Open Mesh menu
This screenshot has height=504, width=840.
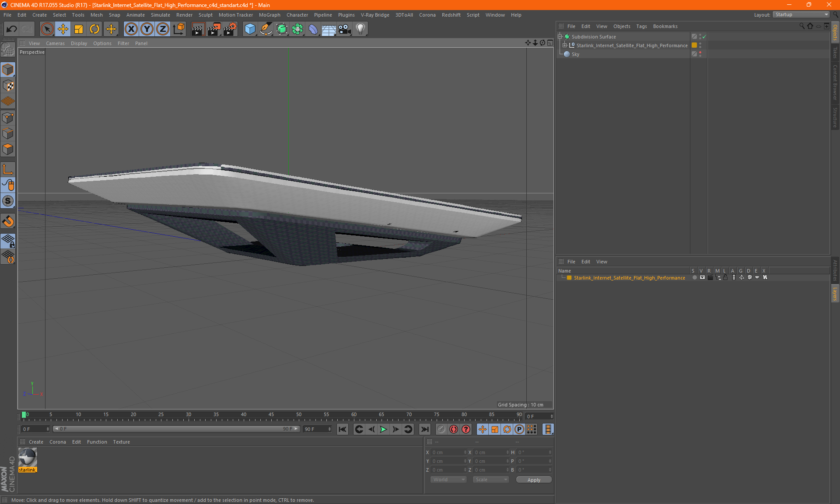[x=97, y=15]
